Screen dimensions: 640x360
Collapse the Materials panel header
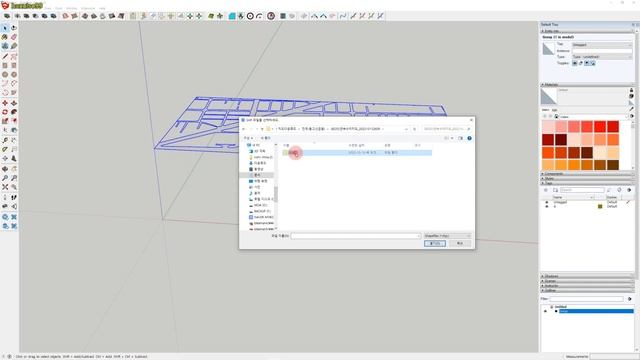point(588,84)
